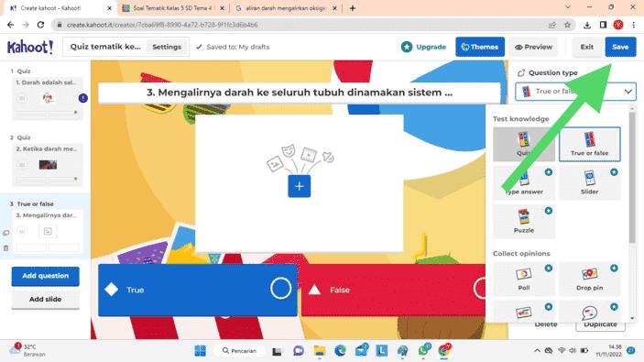This screenshot has height=362, width=644.
Task: Mark True as the correct answer
Action: tap(280, 289)
